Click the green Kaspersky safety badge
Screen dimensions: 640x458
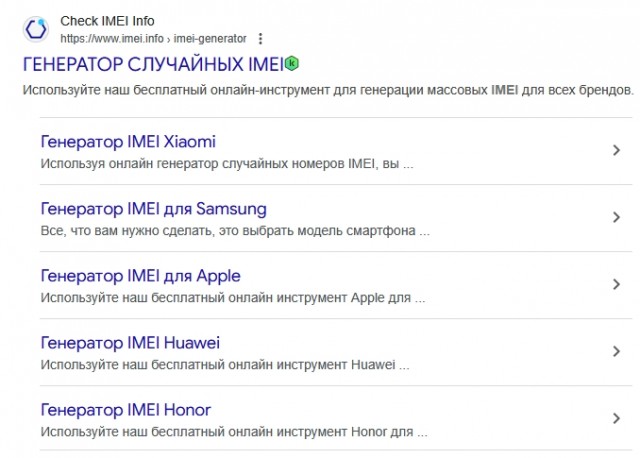pos(291,64)
